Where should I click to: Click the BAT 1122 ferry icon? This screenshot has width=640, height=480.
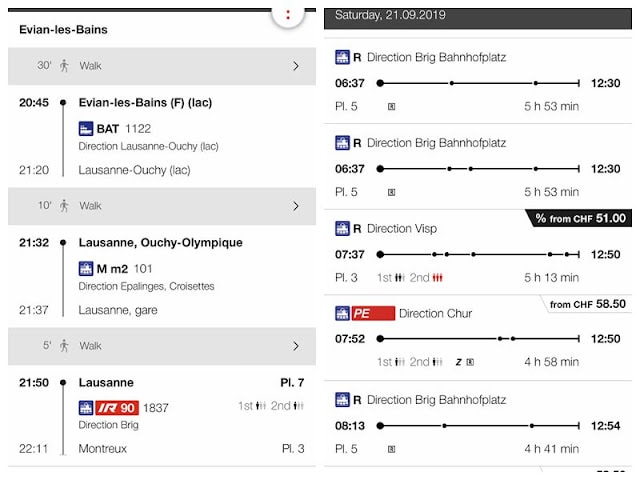coord(86,129)
